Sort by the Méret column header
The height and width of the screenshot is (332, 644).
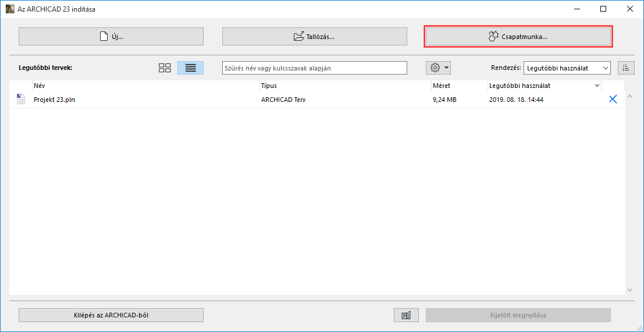point(459,86)
